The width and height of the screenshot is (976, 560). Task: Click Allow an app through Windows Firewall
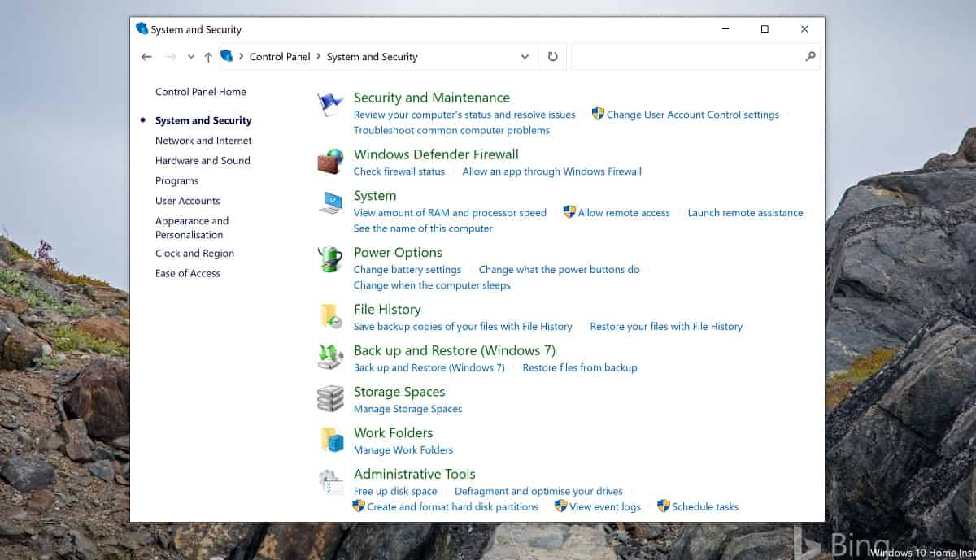[552, 171]
